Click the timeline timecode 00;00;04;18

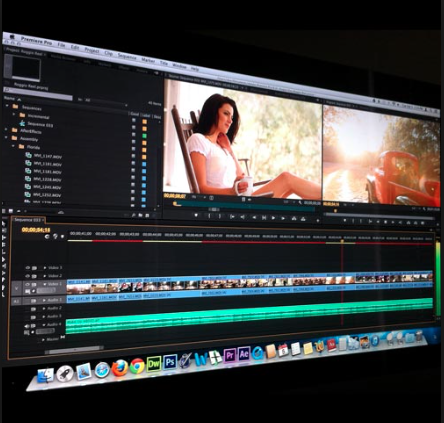tap(36, 230)
